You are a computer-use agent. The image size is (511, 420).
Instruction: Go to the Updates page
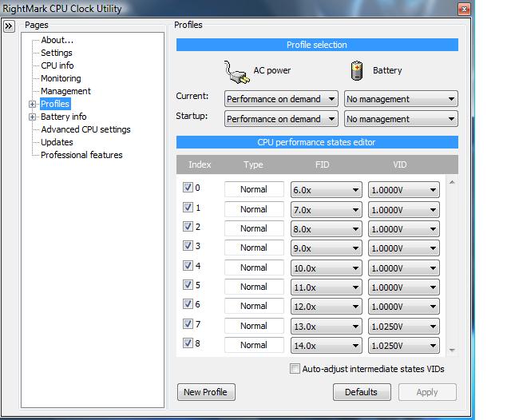point(57,142)
